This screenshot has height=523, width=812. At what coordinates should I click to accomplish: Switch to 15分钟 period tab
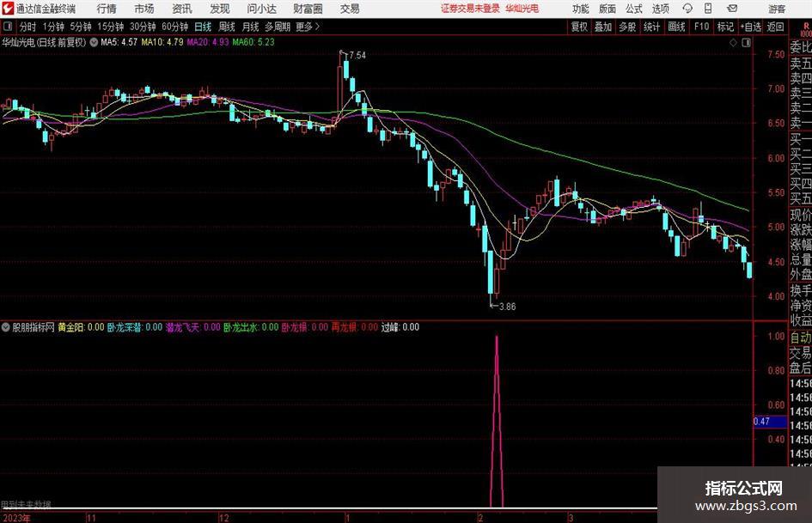pyautogui.click(x=111, y=27)
